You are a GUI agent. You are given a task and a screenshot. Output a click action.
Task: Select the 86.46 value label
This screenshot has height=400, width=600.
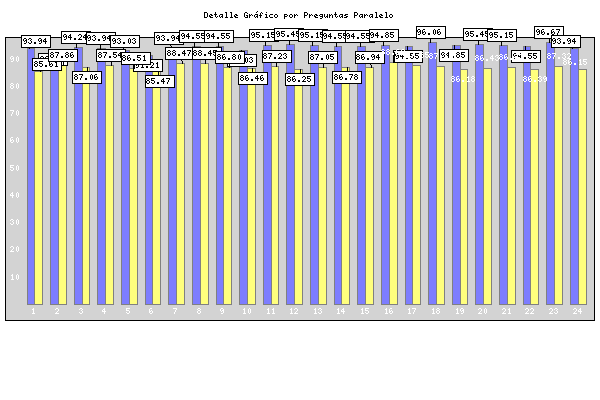(x=252, y=78)
